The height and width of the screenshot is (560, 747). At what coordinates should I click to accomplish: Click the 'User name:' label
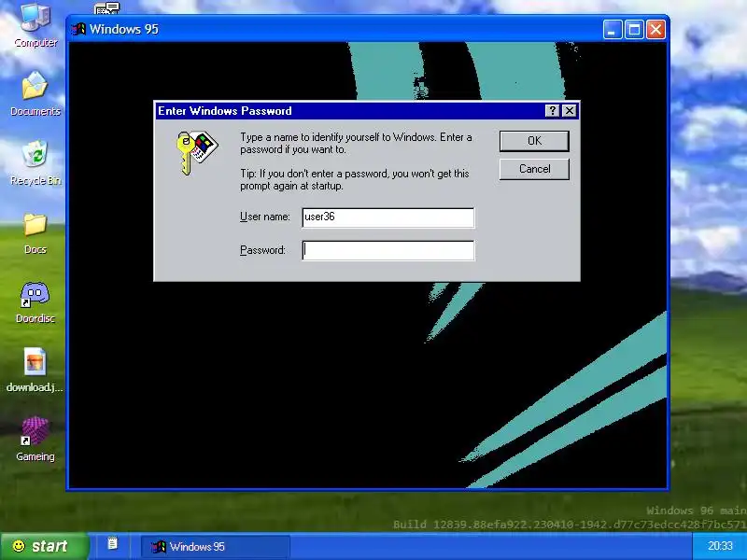click(265, 217)
